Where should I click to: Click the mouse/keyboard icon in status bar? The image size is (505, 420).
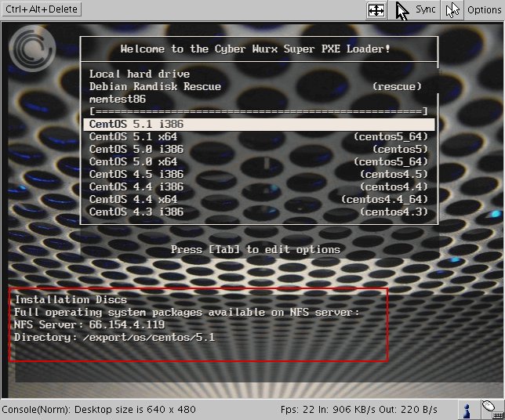coord(492,410)
